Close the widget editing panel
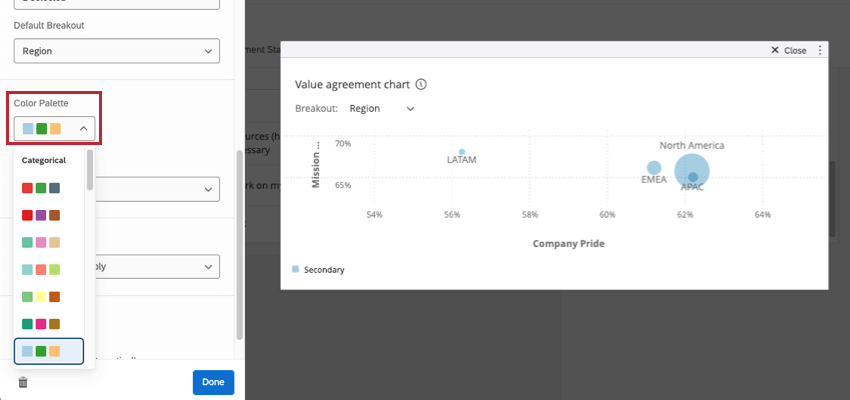The width and height of the screenshot is (850, 400). (789, 50)
